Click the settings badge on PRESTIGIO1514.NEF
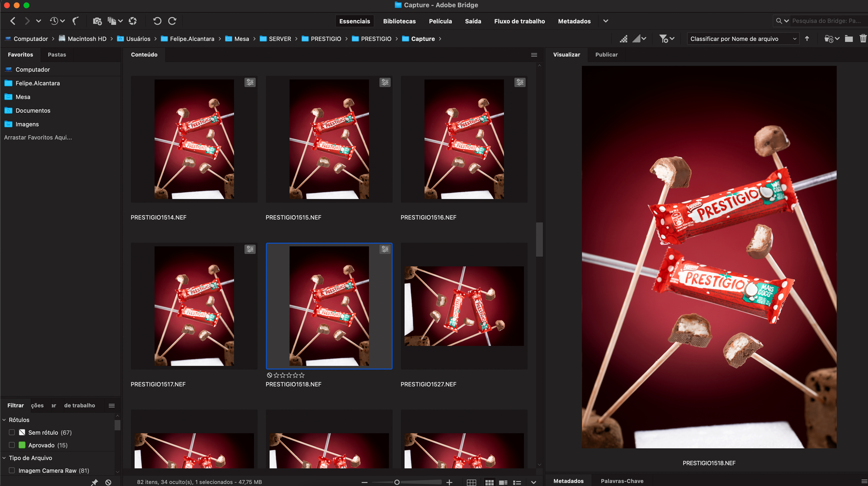Screen dimensions: 868x486 click(250, 82)
